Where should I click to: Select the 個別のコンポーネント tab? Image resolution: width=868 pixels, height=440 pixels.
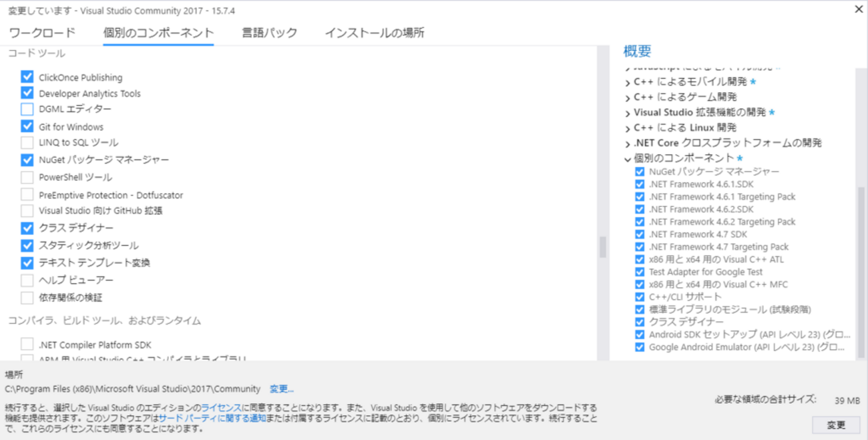coord(158,33)
